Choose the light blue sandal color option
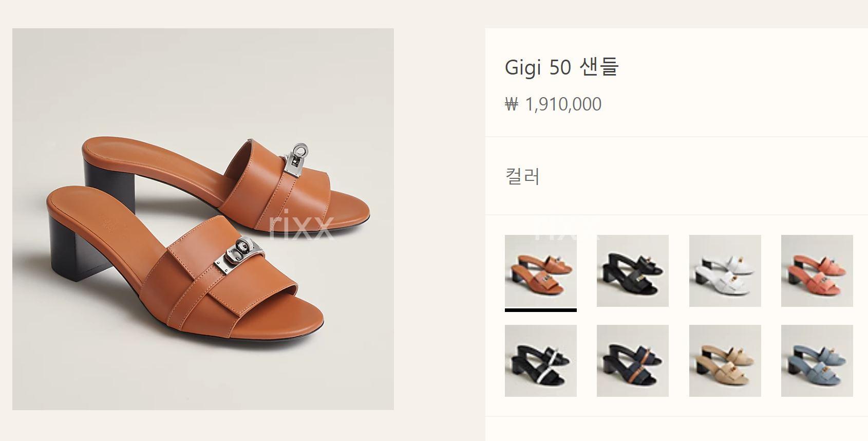The image size is (868, 441). [817, 361]
